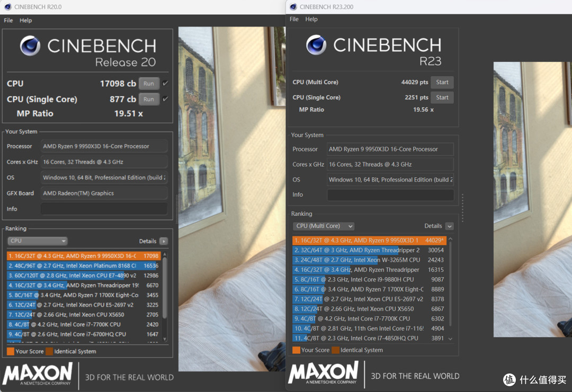Click the Cinebench R23 title bar app icon
Viewport: 572px width, 392px height.
coord(293,6)
